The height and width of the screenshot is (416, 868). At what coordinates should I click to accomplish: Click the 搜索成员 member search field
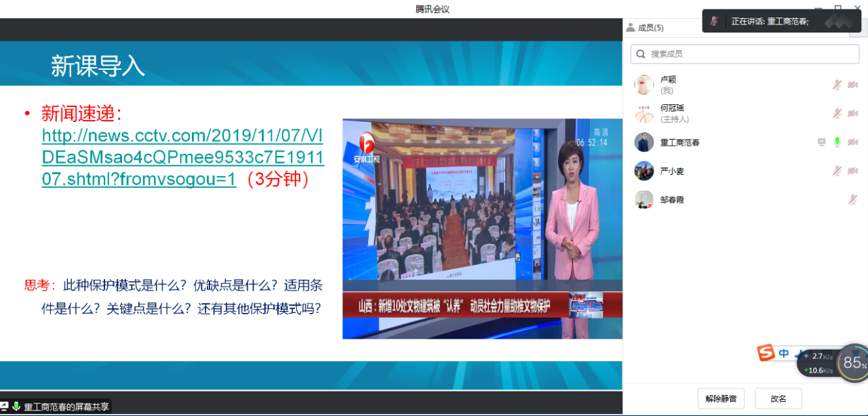click(744, 54)
